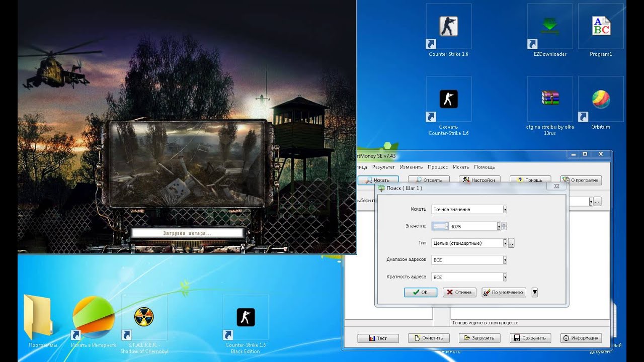Open the Помощь menu in the menu bar
This screenshot has height=362, width=644.
[x=485, y=167]
